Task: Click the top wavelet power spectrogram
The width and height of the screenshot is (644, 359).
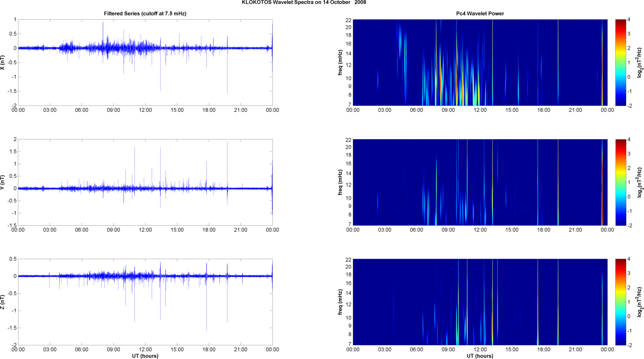Action: (480, 62)
